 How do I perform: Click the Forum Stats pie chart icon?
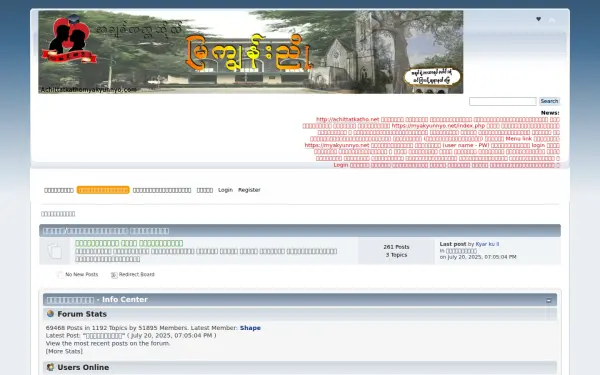tap(50, 314)
